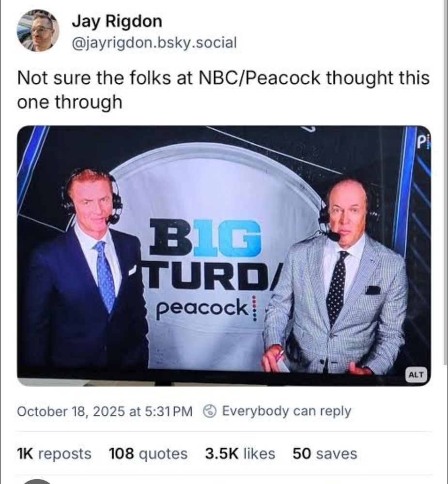View the 1K reposts list
This screenshot has height=484, width=448.
click(54, 454)
